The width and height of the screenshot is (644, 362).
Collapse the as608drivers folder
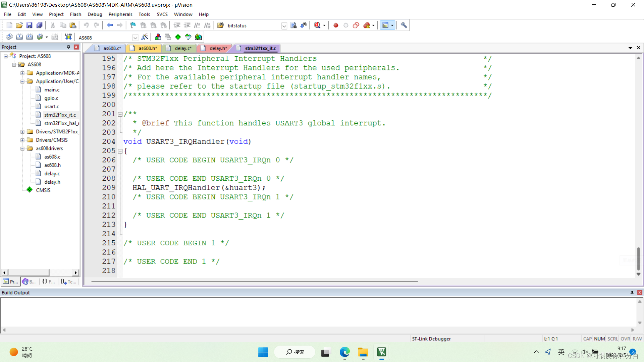22,148
